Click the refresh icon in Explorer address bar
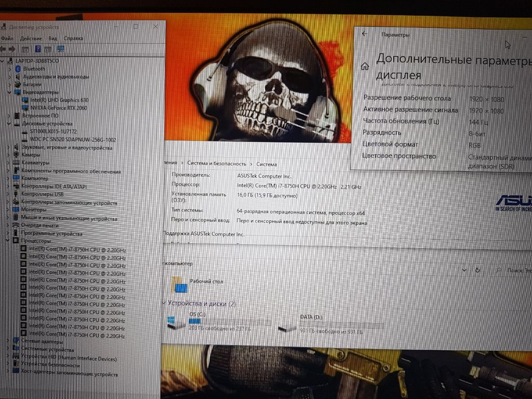 pos(477,270)
